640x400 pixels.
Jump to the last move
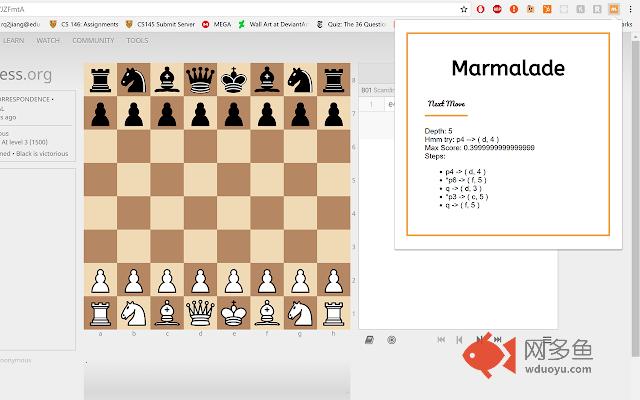click(498, 339)
